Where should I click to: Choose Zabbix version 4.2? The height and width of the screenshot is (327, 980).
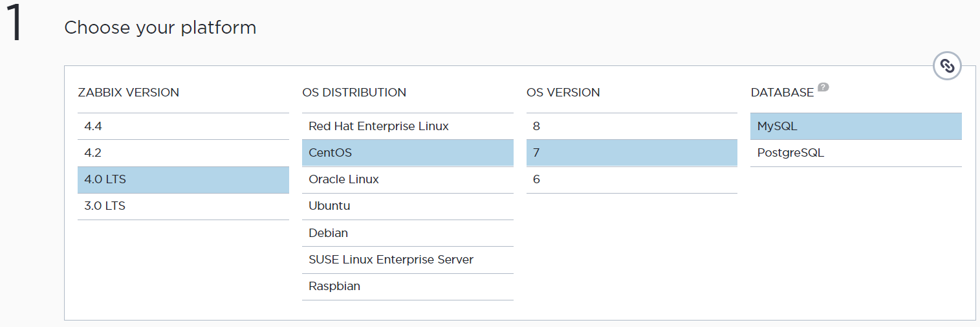183,153
